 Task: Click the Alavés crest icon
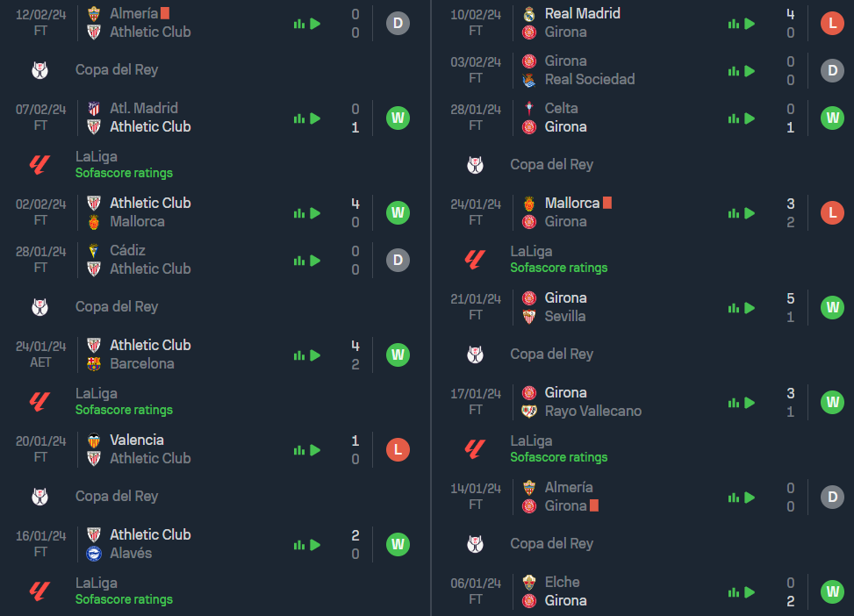tap(94, 554)
